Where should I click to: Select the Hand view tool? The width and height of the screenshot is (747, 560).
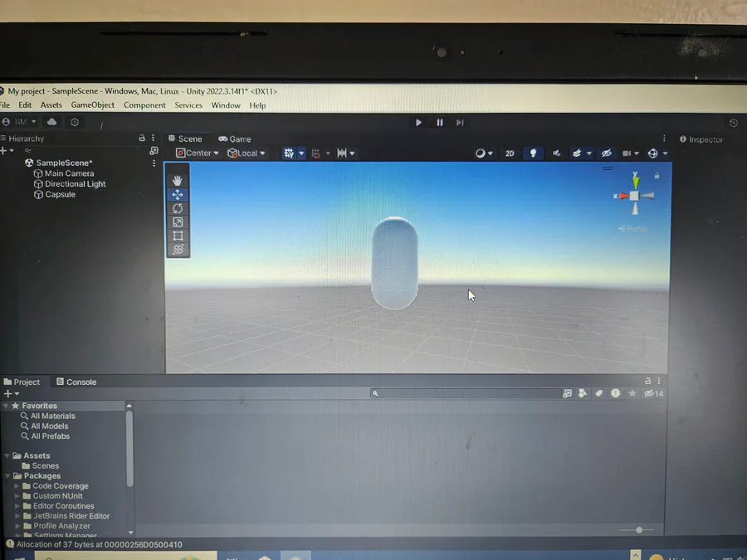coord(178,181)
